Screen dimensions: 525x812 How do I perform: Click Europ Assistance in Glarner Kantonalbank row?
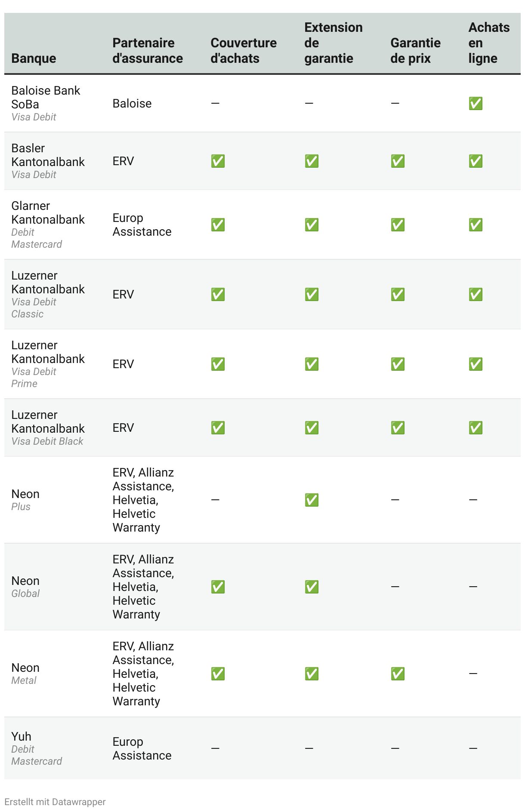[x=142, y=225]
